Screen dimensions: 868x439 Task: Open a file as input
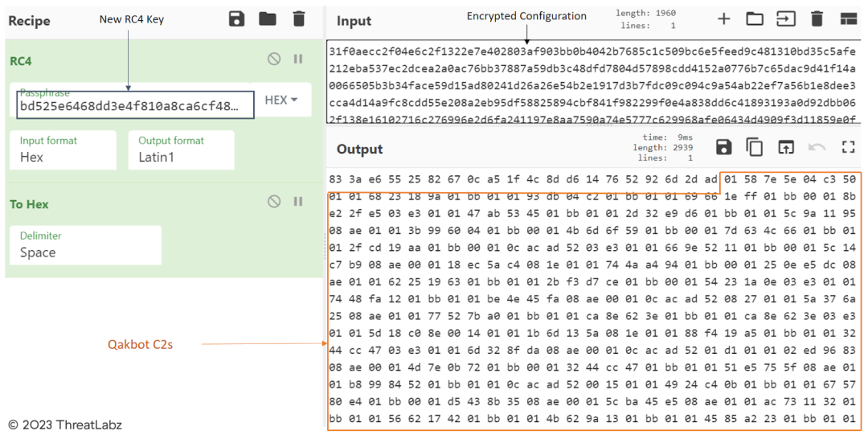pyautogui.click(x=785, y=18)
